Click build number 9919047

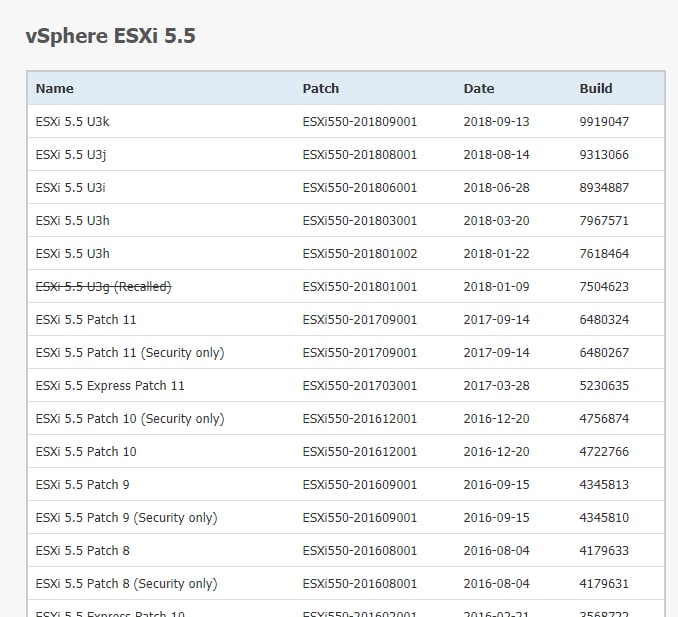click(x=604, y=122)
